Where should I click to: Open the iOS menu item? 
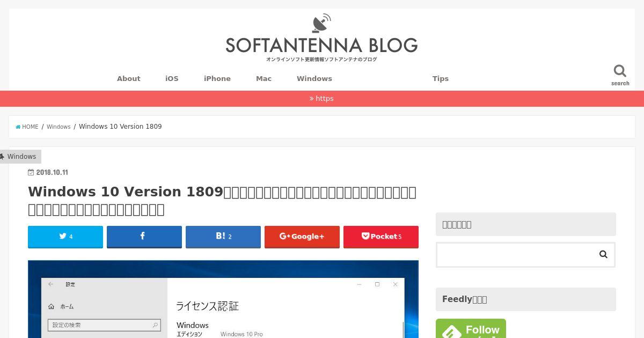click(172, 78)
